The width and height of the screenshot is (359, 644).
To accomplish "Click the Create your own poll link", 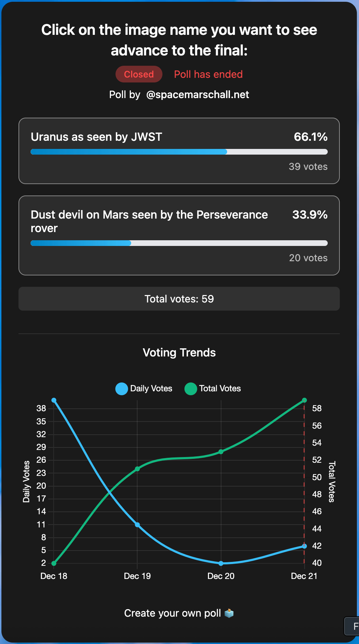I will point(173,613).
